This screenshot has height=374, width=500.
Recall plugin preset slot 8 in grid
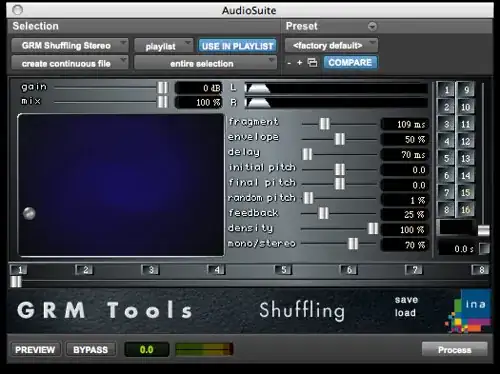[x=446, y=210]
